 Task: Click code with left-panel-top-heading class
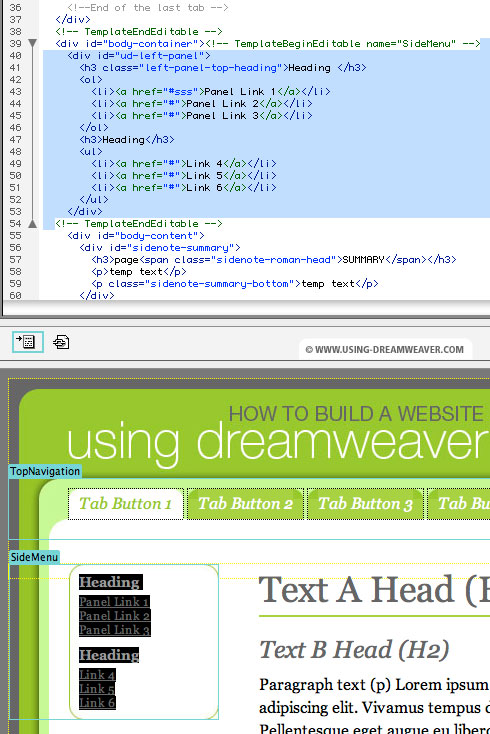point(223,67)
